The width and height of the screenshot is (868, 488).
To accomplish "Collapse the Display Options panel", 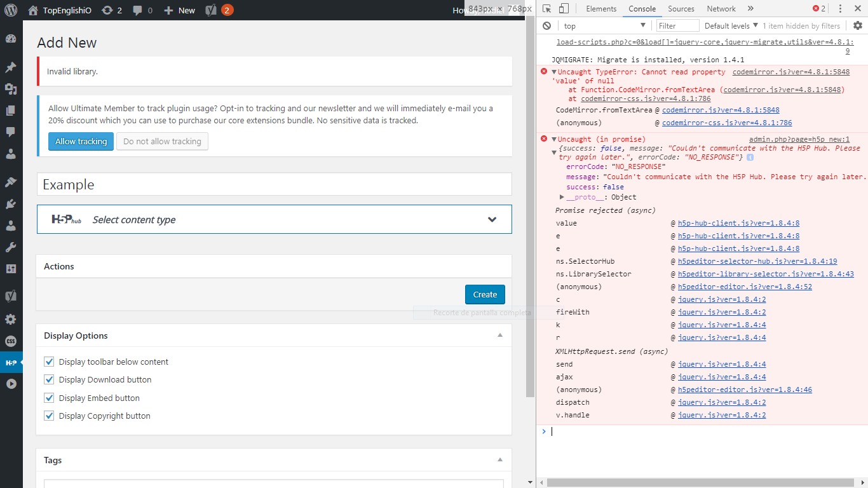I will coord(500,335).
